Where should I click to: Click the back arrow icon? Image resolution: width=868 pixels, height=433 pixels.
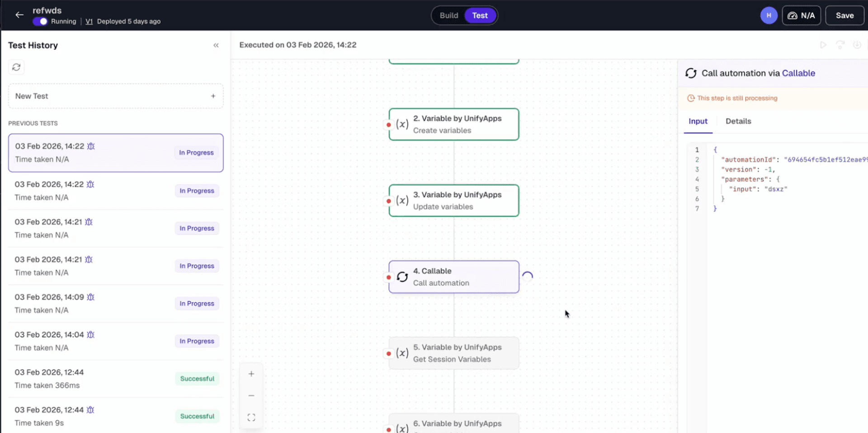click(x=19, y=15)
